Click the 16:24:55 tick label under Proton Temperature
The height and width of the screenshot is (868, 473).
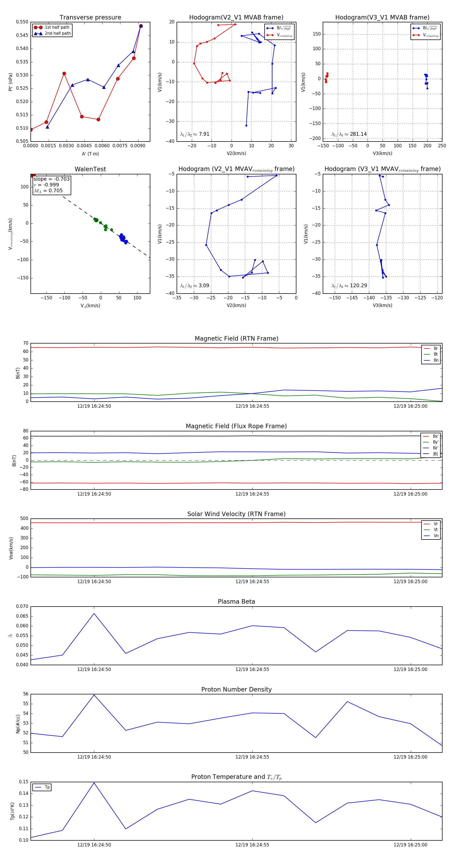pyautogui.click(x=252, y=845)
